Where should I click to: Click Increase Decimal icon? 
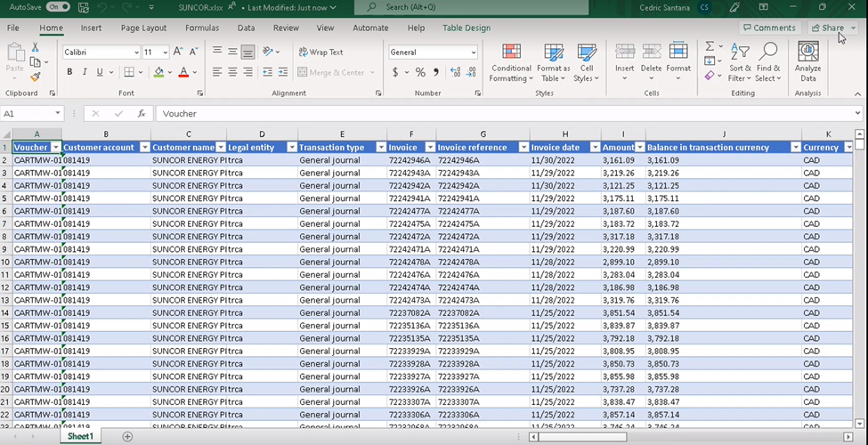click(455, 72)
